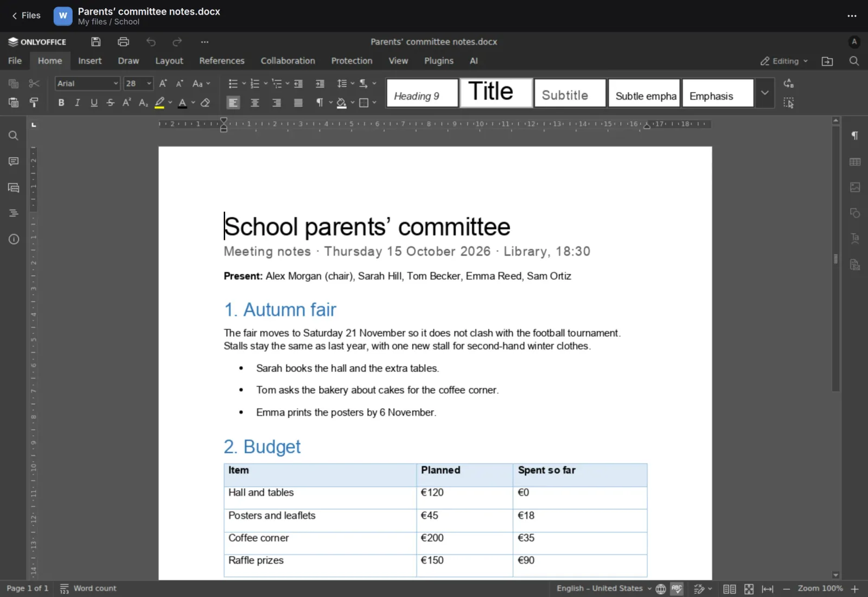Toggle italic formatting
Screen dimensions: 868x597
[x=78, y=103]
